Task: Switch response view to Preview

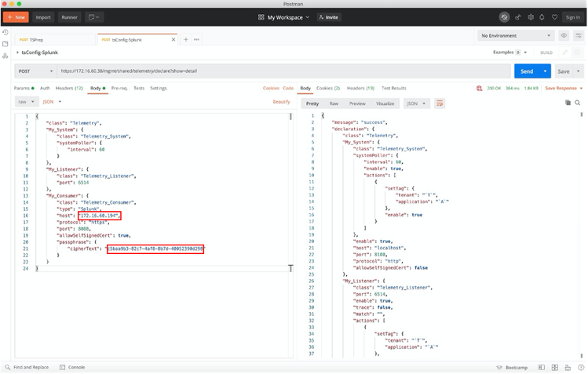Action: (x=357, y=103)
